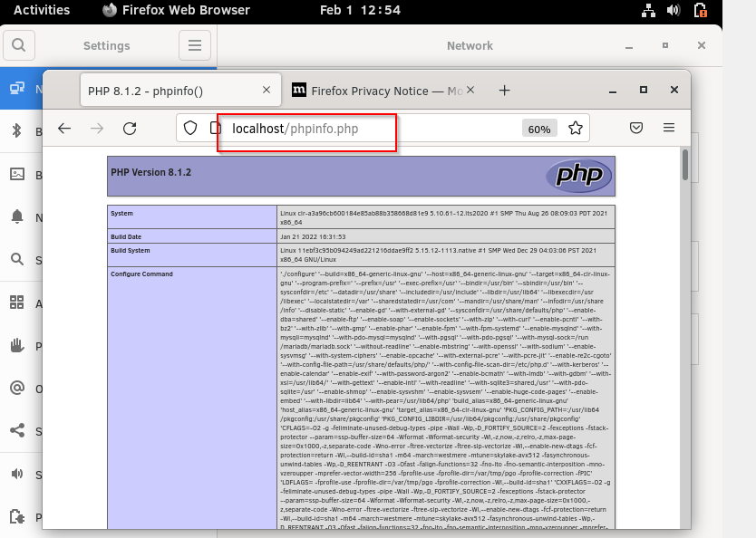Select Background icon in Settings sidebar
Image resolution: width=756 pixels, height=538 pixels.
(x=17, y=174)
